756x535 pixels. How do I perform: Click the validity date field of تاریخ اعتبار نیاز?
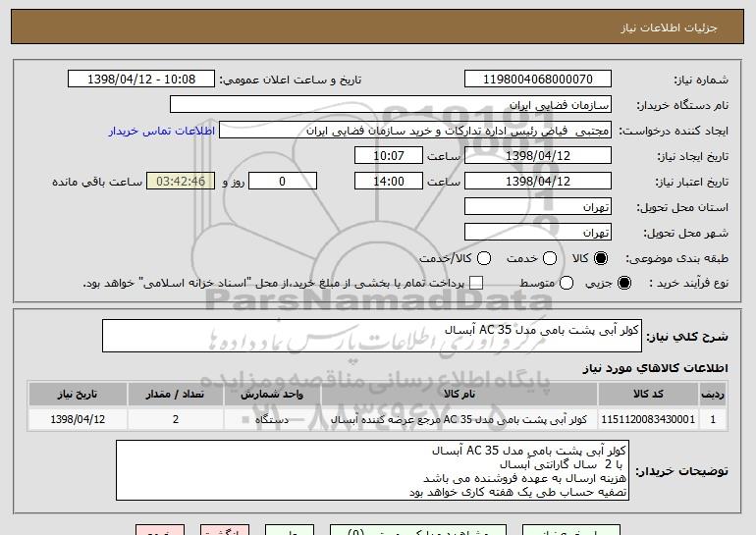[x=538, y=182]
